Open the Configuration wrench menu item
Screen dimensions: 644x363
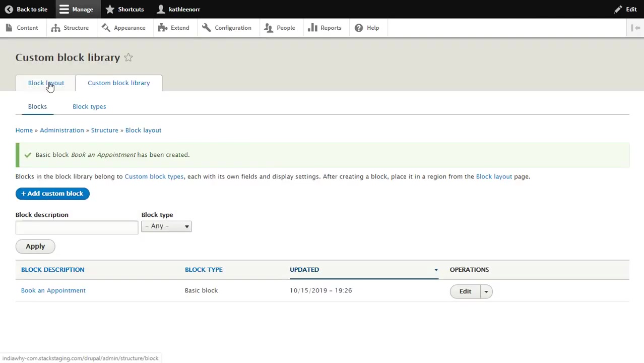(x=227, y=28)
